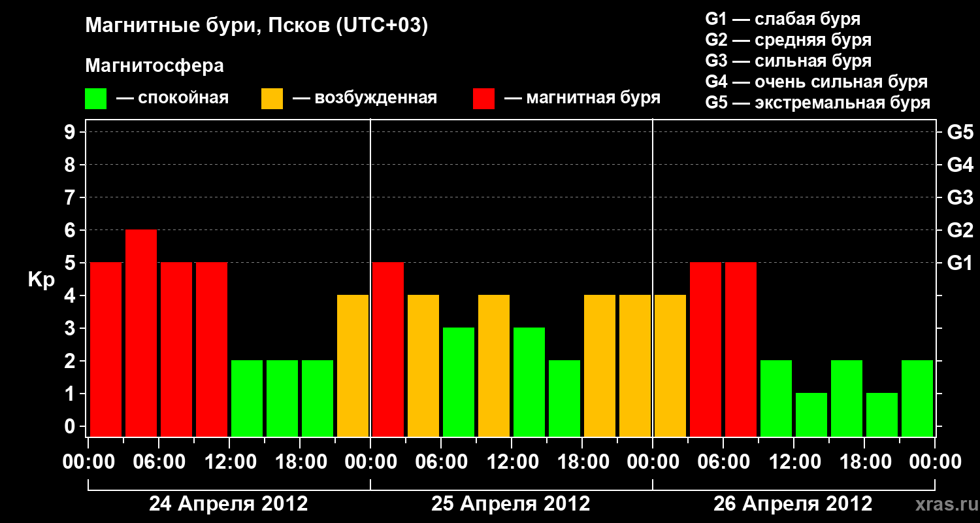Click the '12:00' time label under 26 April
This screenshot has width=980, height=523.
[x=794, y=462]
